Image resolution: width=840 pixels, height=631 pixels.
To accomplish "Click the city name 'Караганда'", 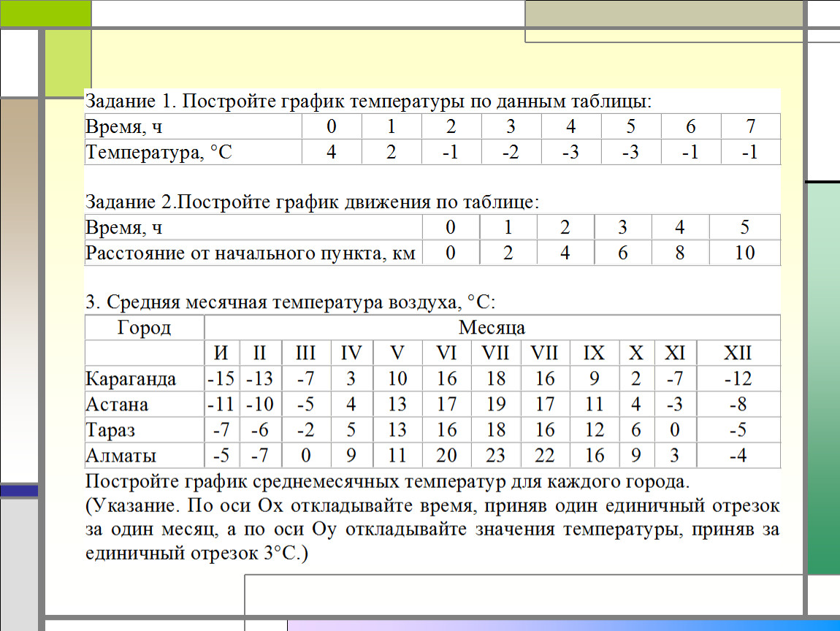I will click(131, 379).
